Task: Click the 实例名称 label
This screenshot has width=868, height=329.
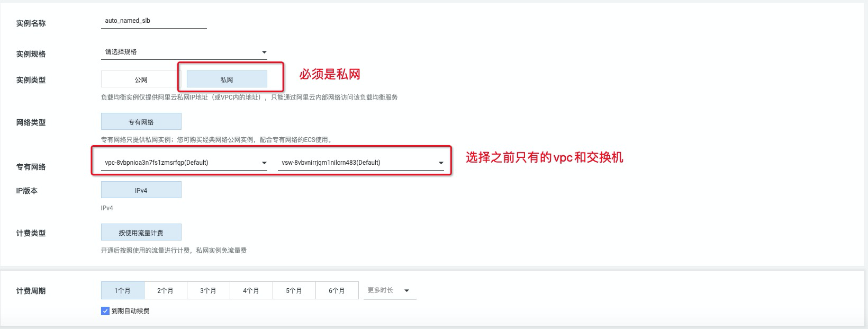Action: click(31, 23)
